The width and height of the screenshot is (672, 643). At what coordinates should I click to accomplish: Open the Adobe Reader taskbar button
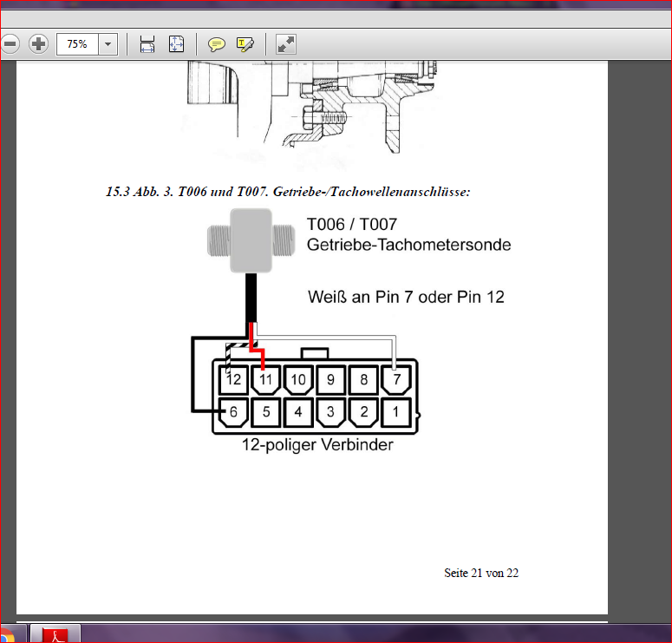pos(55,634)
